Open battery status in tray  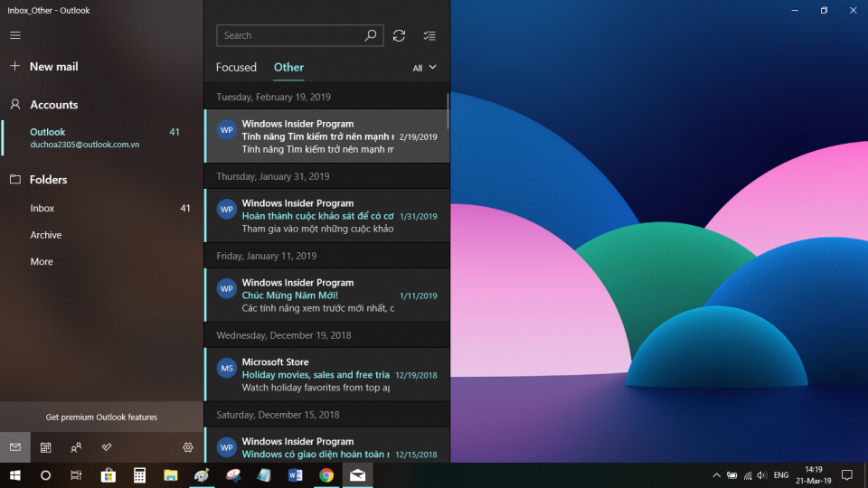[x=731, y=475]
